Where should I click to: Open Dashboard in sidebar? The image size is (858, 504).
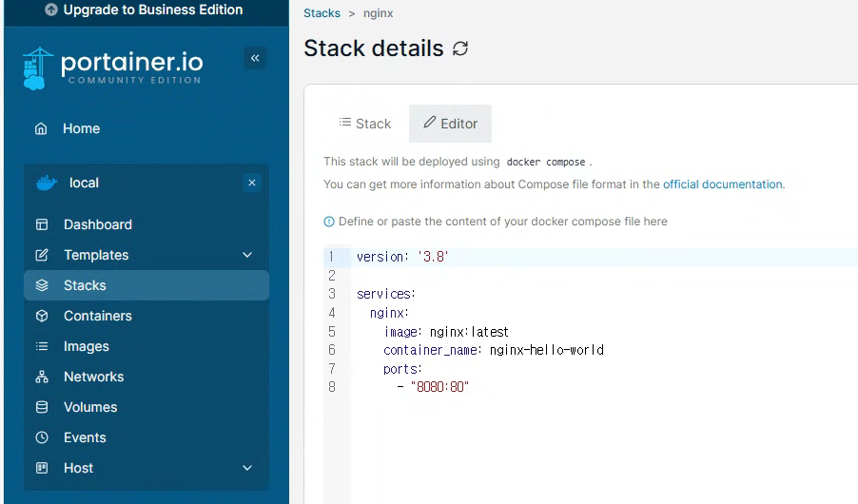(97, 224)
